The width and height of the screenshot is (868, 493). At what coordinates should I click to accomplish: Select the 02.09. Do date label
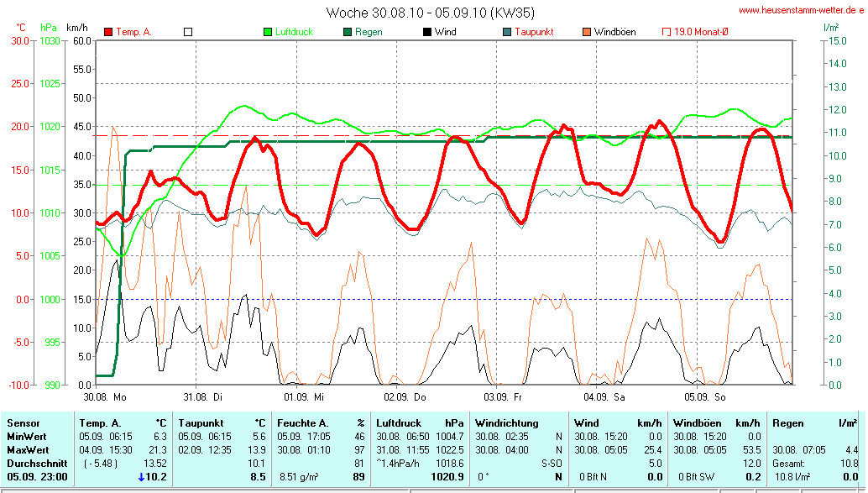(x=405, y=396)
